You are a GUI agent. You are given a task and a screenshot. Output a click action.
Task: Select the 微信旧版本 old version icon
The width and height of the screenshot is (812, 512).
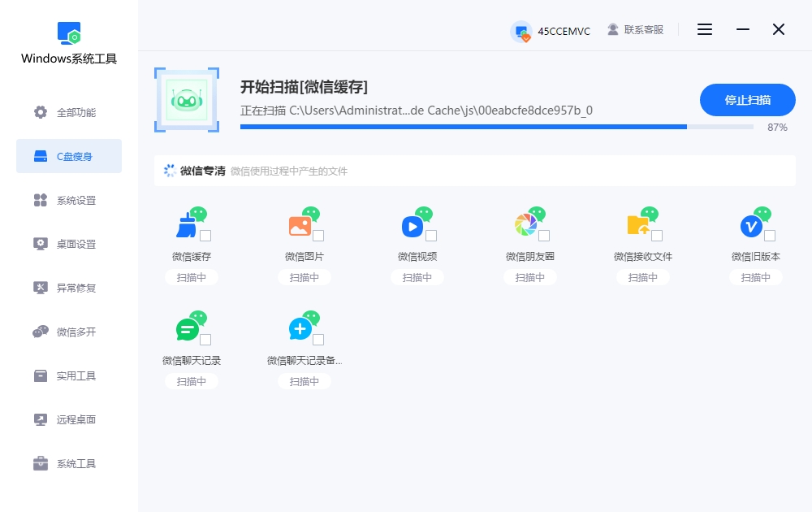(x=751, y=226)
